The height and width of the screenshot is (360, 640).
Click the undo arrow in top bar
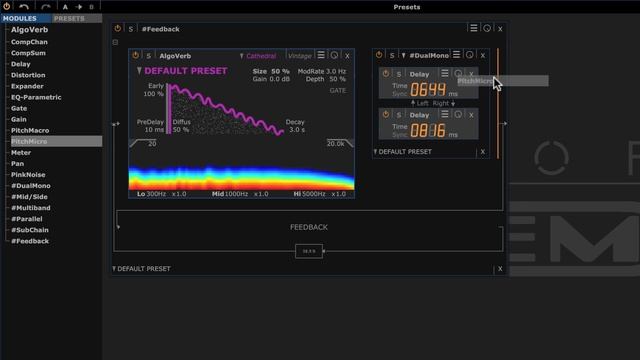coord(24,7)
